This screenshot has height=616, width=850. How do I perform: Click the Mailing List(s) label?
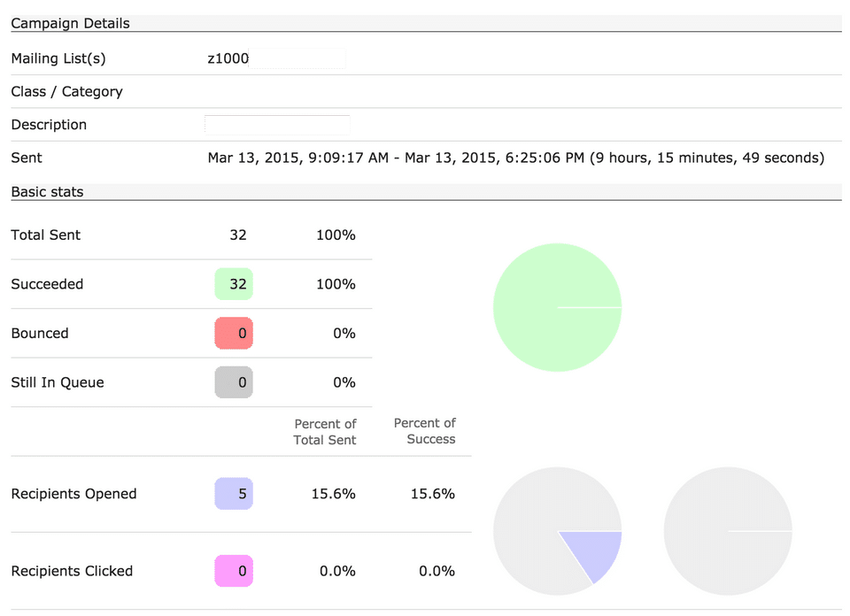click(58, 59)
